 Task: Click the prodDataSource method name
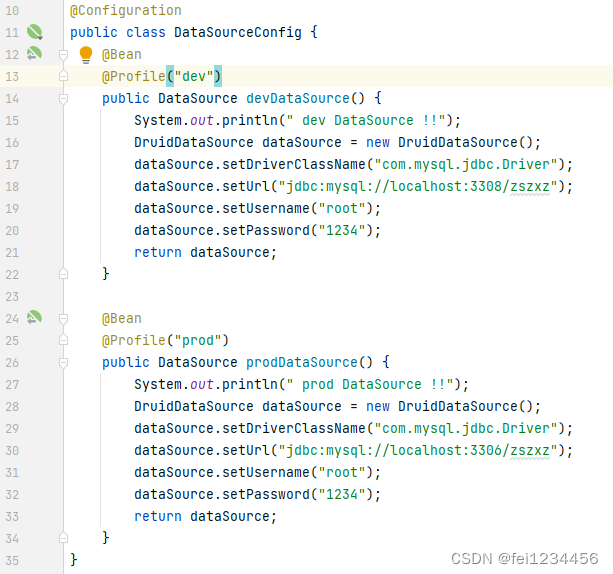[x=301, y=362]
